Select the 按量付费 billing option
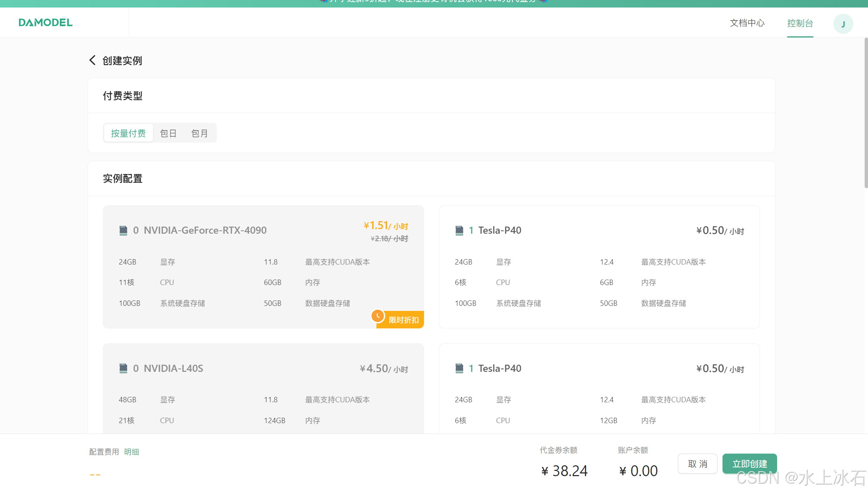 pos(128,133)
